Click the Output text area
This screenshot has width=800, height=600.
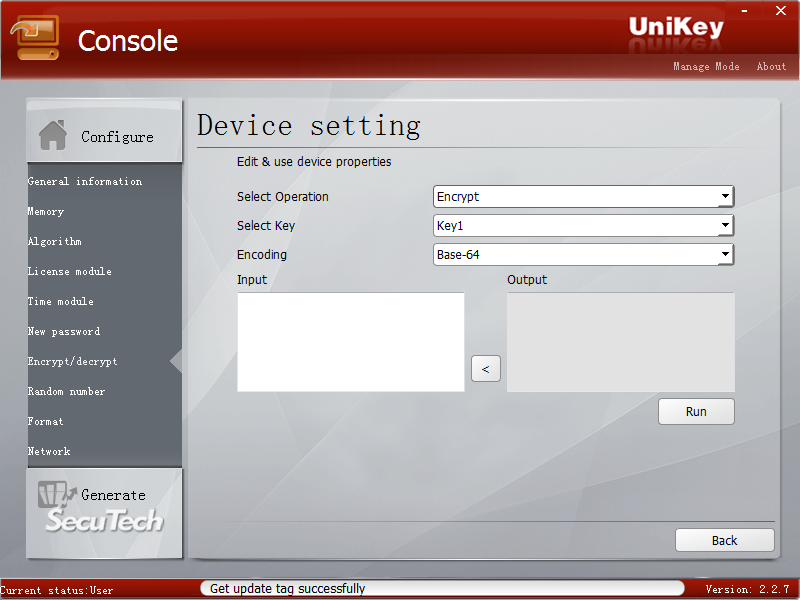pyautogui.click(x=620, y=342)
